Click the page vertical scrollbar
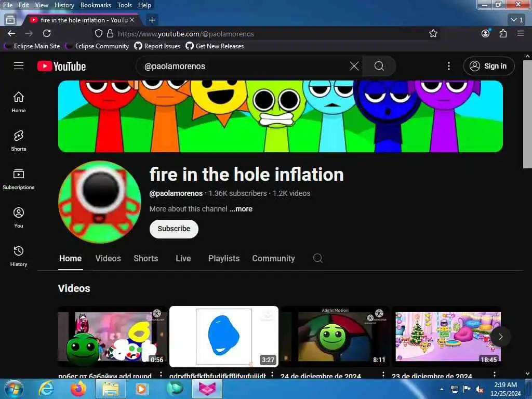The height and width of the screenshot is (399, 532). tap(527, 114)
